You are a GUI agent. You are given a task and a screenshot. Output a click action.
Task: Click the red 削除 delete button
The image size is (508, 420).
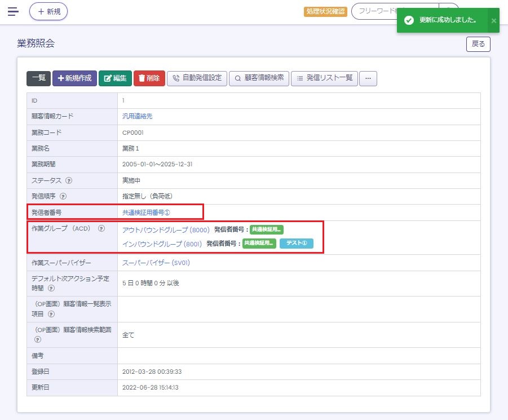pos(149,79)
